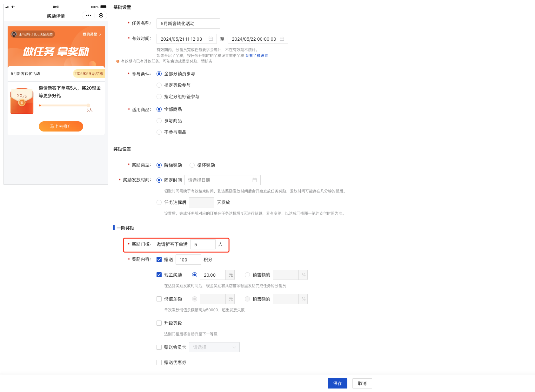Open 查看个税设置 link

(x=257, y=56)
